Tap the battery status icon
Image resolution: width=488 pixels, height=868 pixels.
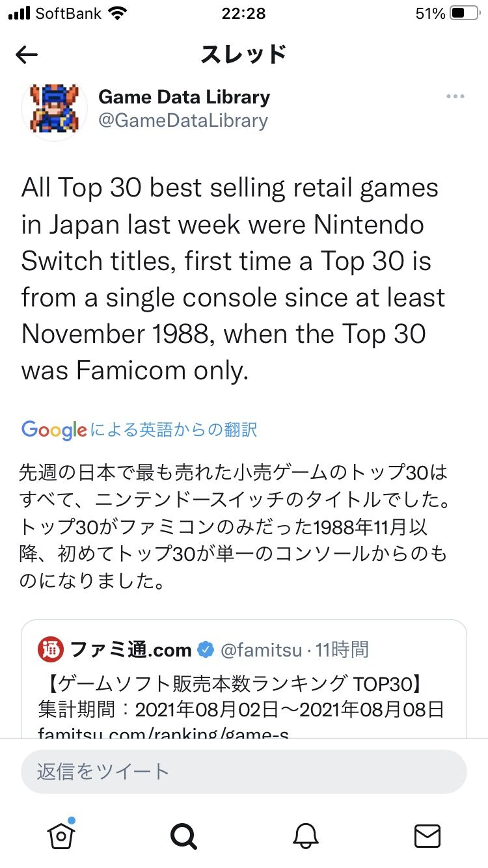pyautogui.click(x=463, y=13)
